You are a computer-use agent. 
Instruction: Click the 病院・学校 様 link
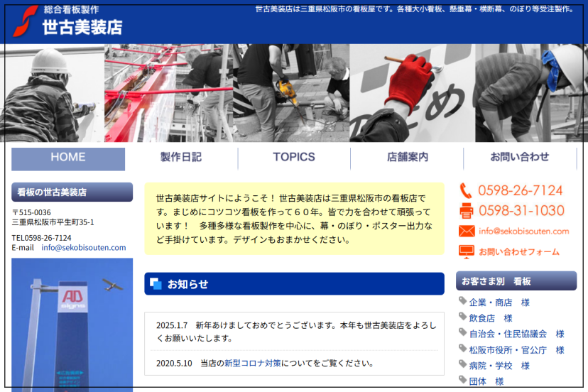[499, 366]
